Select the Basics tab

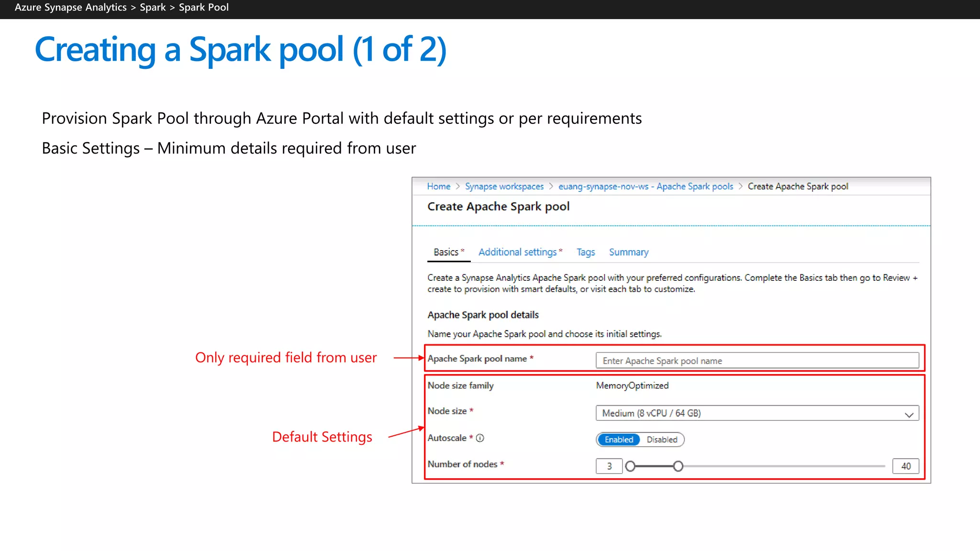click(x=448, y=252)
